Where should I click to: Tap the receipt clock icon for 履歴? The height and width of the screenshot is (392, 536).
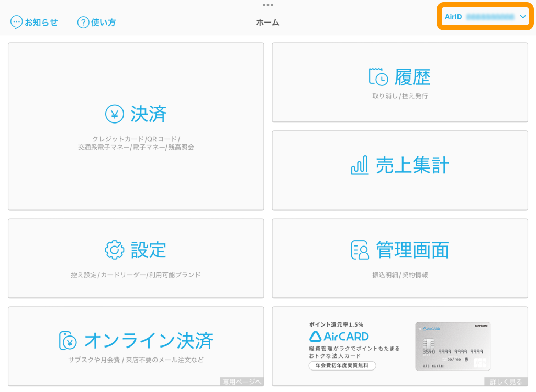click(x=378, y=77)
